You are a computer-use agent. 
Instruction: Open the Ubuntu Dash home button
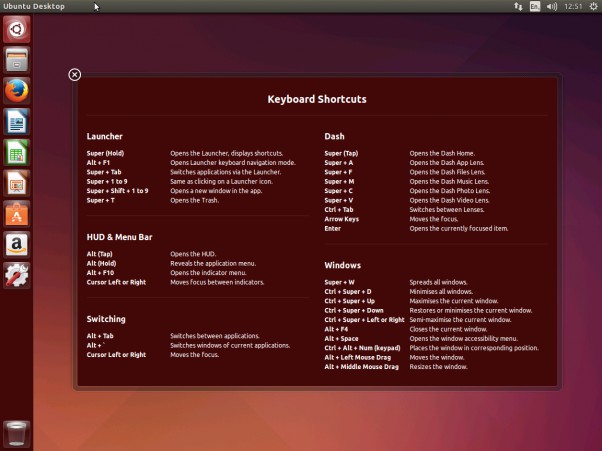[x=17, y=29]
